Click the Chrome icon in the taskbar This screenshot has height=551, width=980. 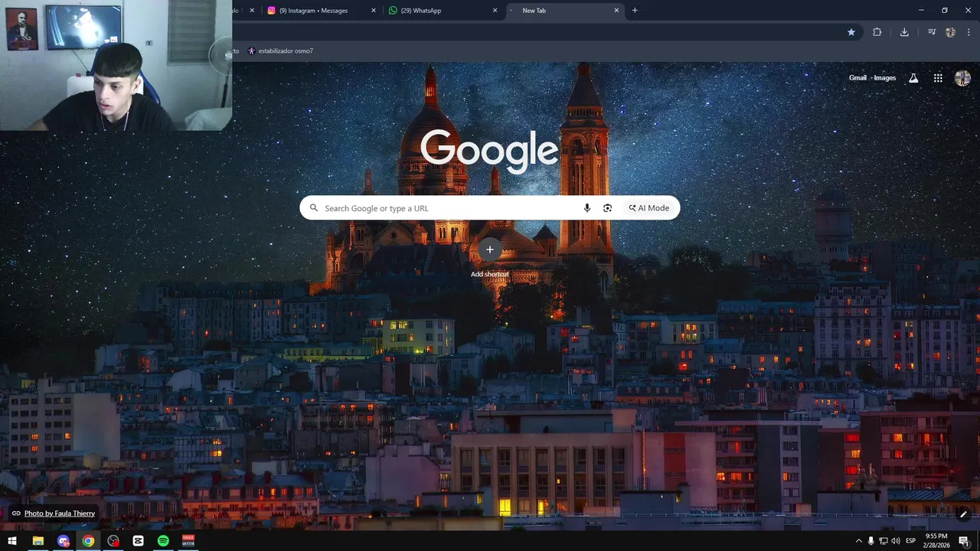(x=88, y=541)
